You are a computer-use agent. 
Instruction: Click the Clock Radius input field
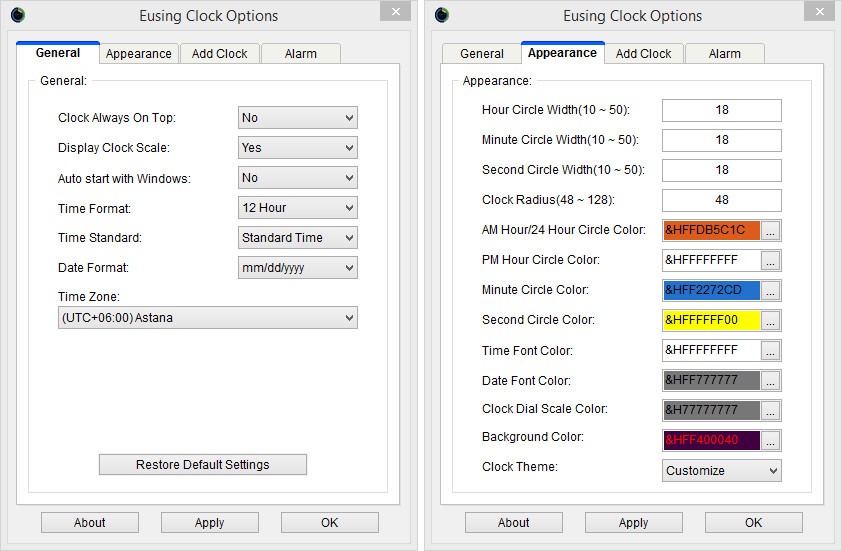point(722,200)
